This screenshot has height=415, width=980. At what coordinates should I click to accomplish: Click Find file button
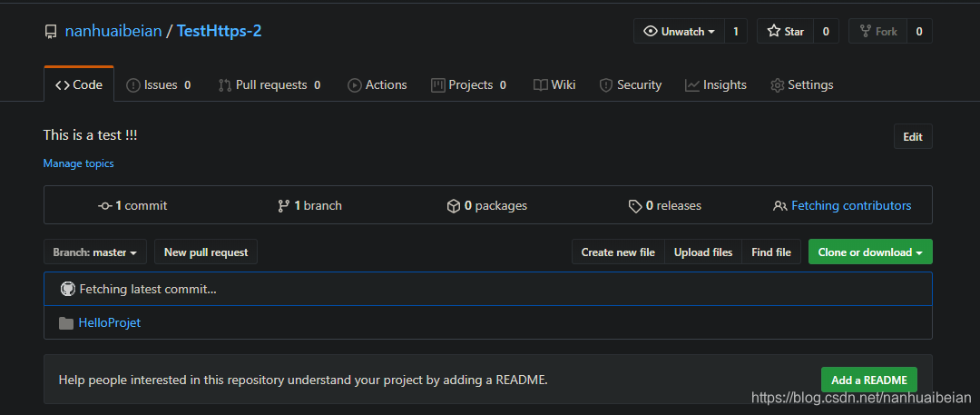pos(771,252)
